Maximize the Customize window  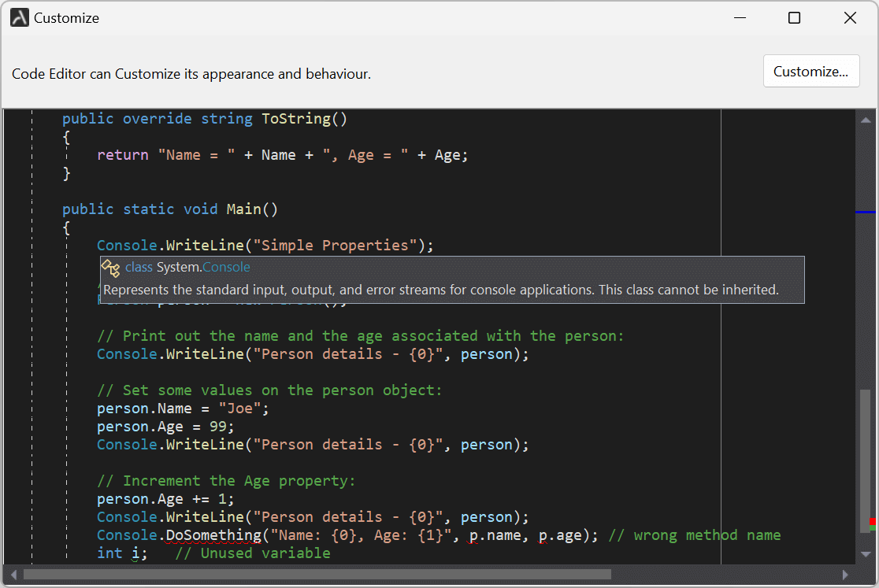(795, 18)
